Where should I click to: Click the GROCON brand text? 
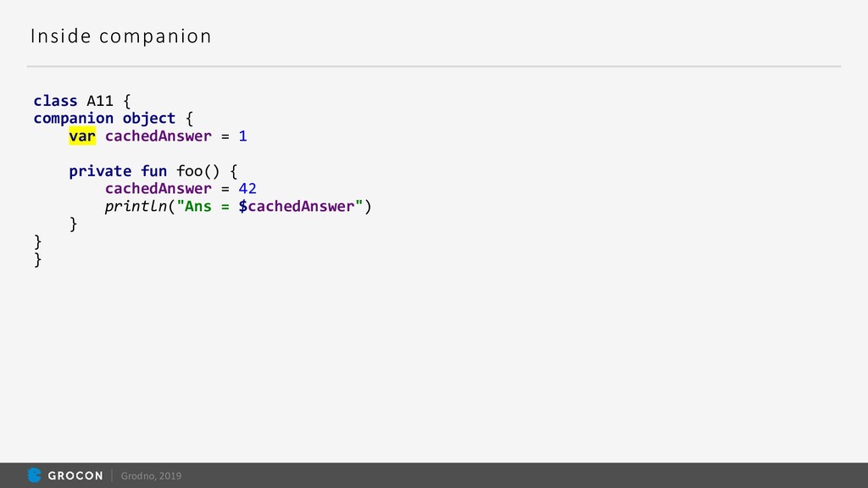point(75,476)
